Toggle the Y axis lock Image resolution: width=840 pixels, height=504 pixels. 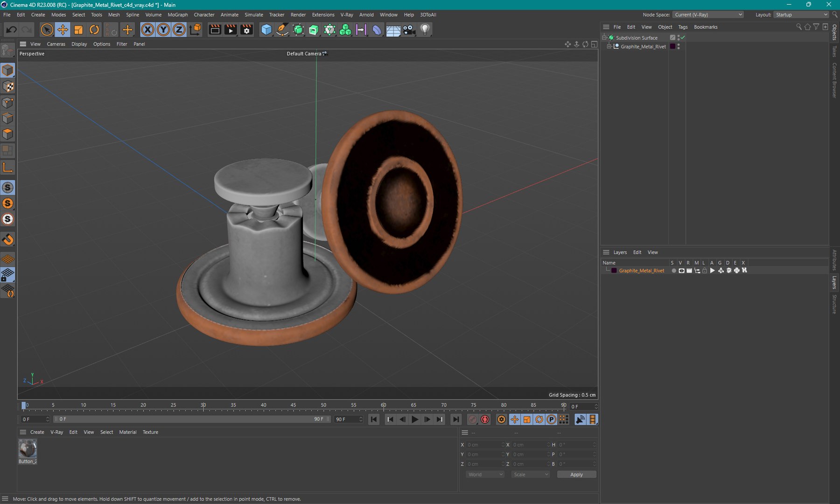click(163, 30)
